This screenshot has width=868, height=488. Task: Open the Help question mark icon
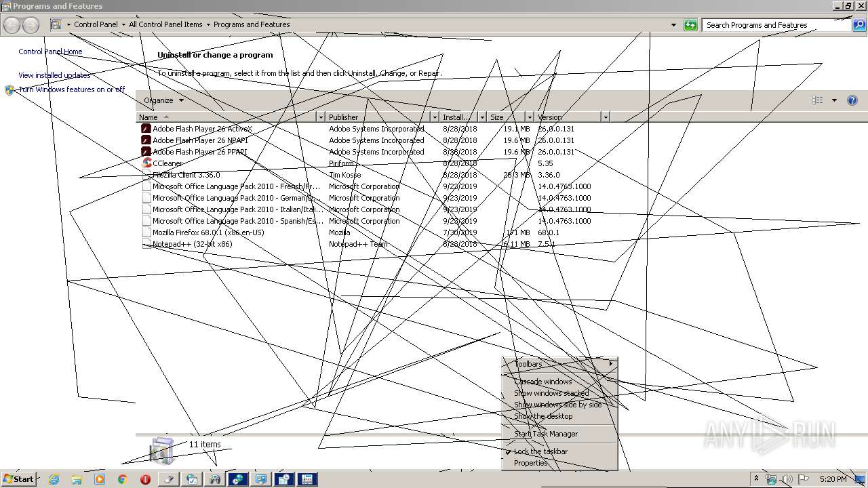pos(852,100)
